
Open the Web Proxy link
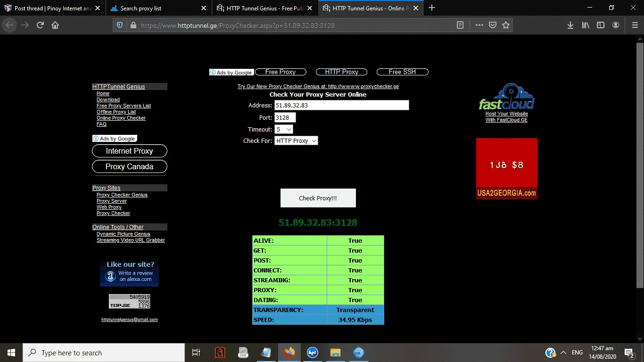pyautogui.click(x=109, y=207)
